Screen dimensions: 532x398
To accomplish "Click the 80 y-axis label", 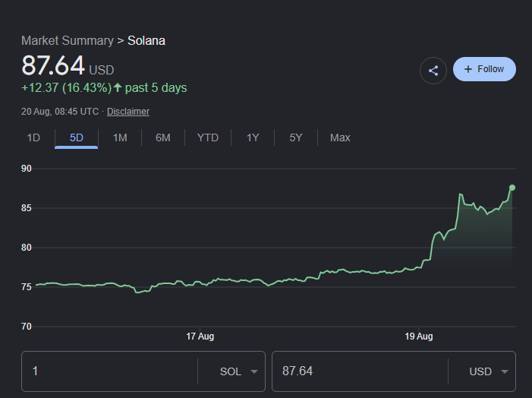I will tap(26, 247).
